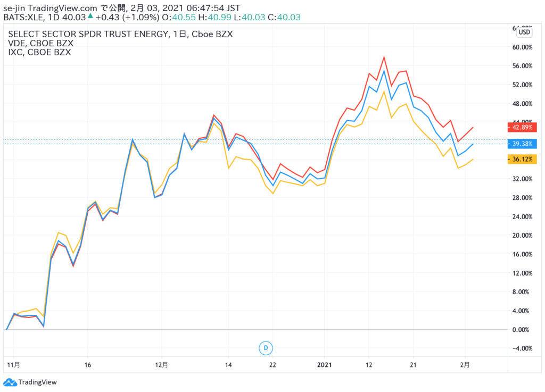545x392 pixels.
Task: Select the blue 39.38% price label
Action: coord(522,144)
